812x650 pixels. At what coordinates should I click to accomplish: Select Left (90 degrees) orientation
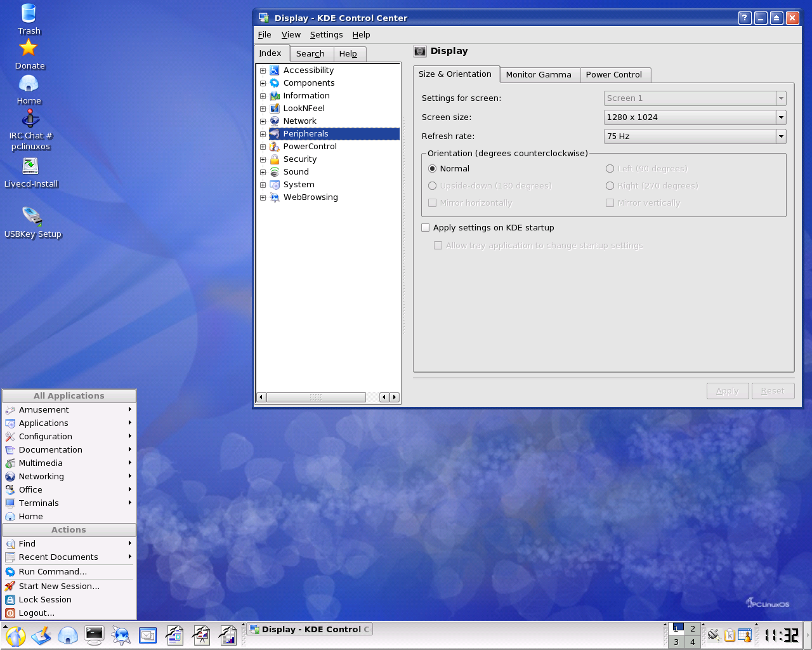click(x=610, y=169)
